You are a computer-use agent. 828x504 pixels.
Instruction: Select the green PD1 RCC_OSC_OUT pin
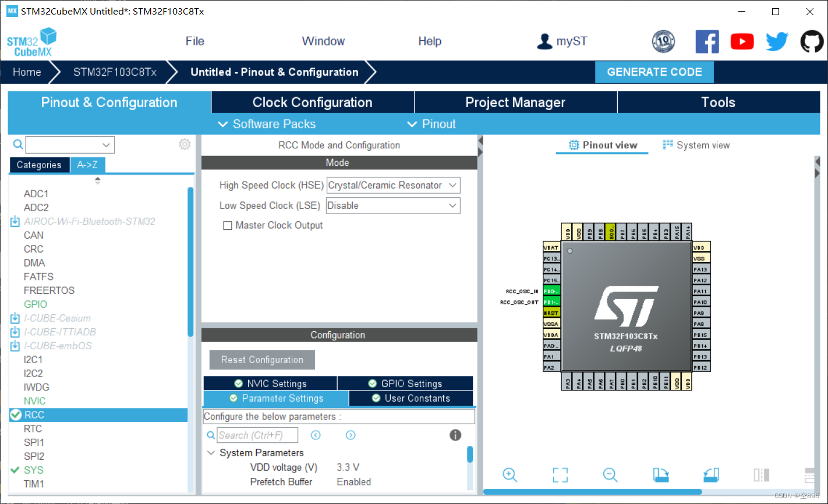(551, 302)
